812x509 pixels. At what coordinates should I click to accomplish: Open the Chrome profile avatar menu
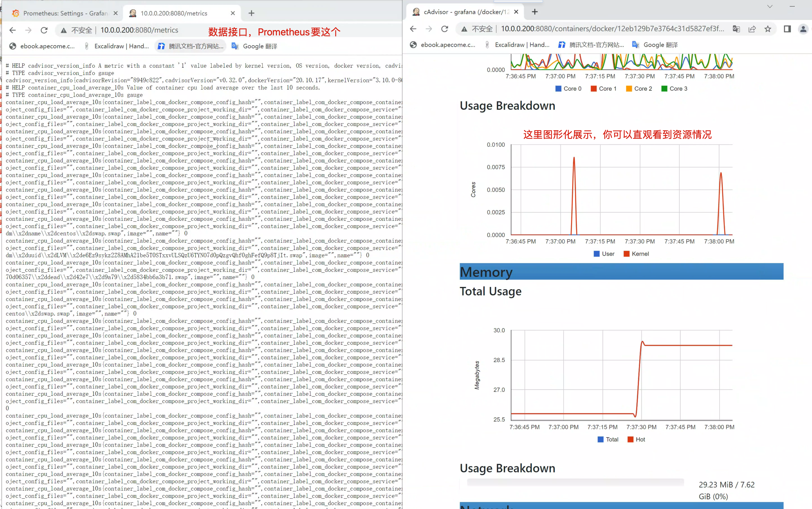pyautogui.click(x=803, y=29)
